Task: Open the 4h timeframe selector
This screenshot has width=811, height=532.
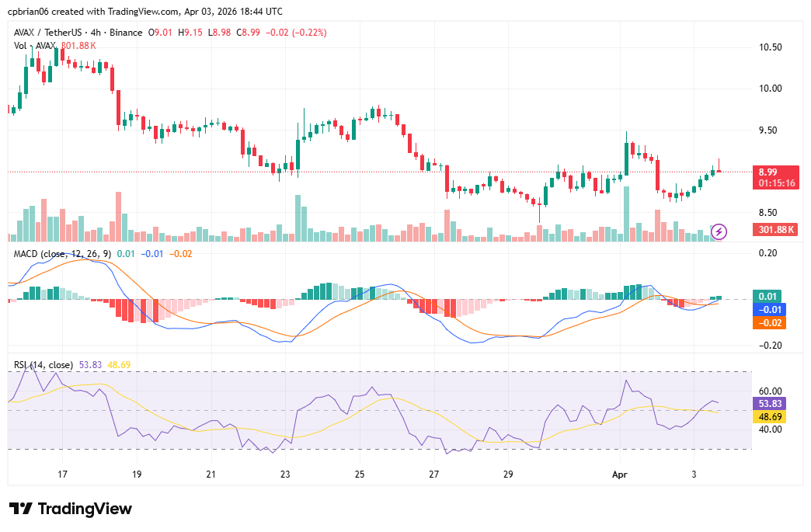Action: pyautogui.click(x=97, y=32)
